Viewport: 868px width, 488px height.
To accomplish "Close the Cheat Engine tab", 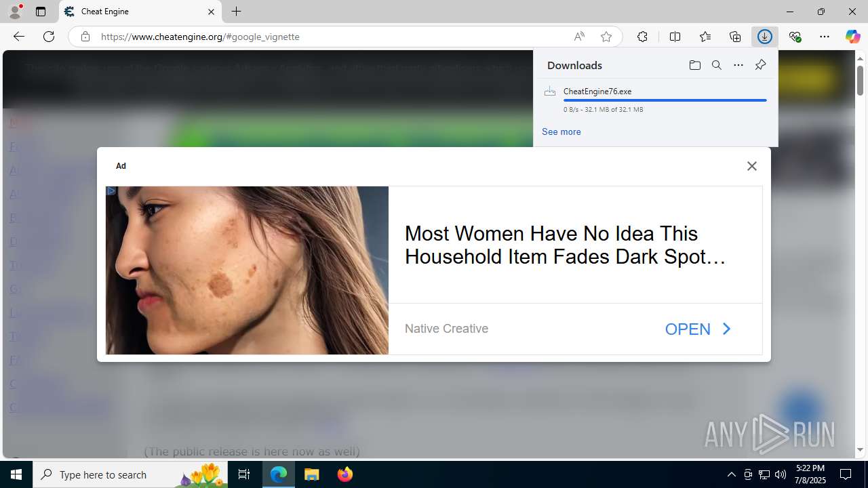I will (x=211, y=12).
